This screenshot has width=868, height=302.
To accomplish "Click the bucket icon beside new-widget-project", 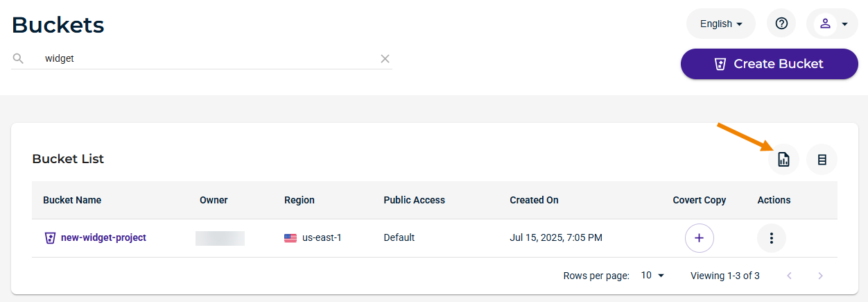I will [50, 237].
